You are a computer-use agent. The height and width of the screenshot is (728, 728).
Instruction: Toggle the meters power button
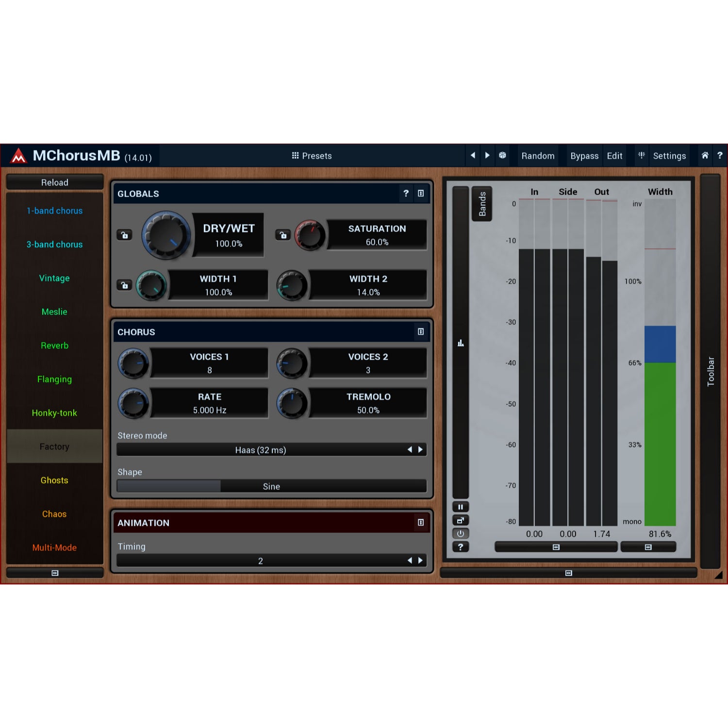pos(461,533)
